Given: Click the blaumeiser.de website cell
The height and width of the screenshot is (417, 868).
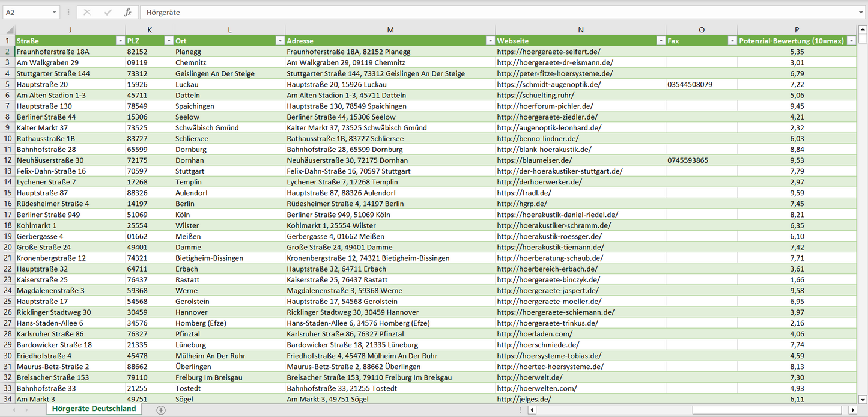Looking at the screenshot, I should pyautogui.click(x=534, y=160).
